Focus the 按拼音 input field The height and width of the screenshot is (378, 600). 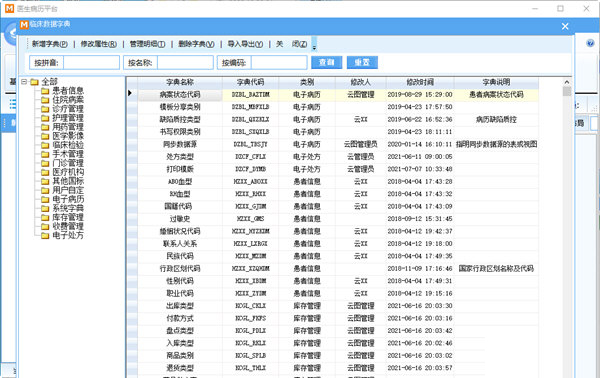click(91, 62)
